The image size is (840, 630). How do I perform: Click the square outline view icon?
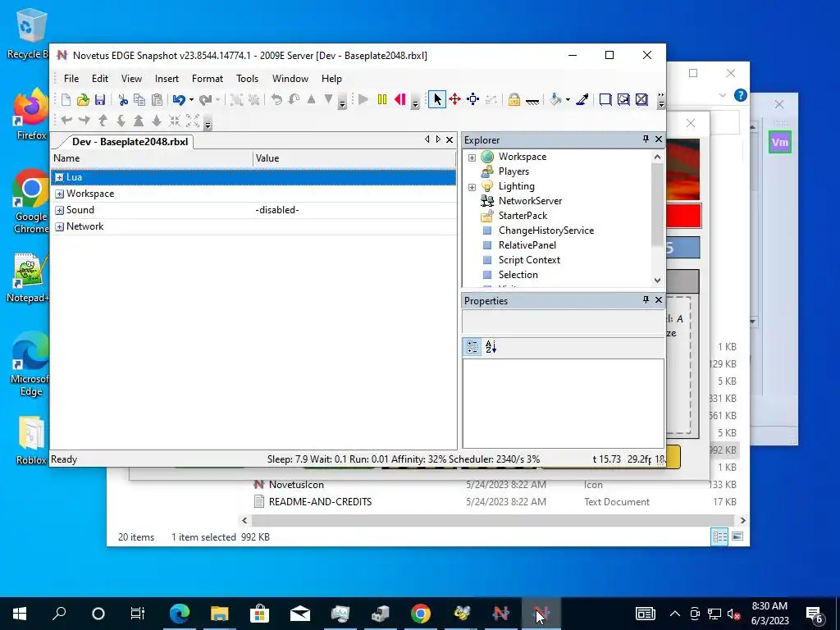[605, 99]
